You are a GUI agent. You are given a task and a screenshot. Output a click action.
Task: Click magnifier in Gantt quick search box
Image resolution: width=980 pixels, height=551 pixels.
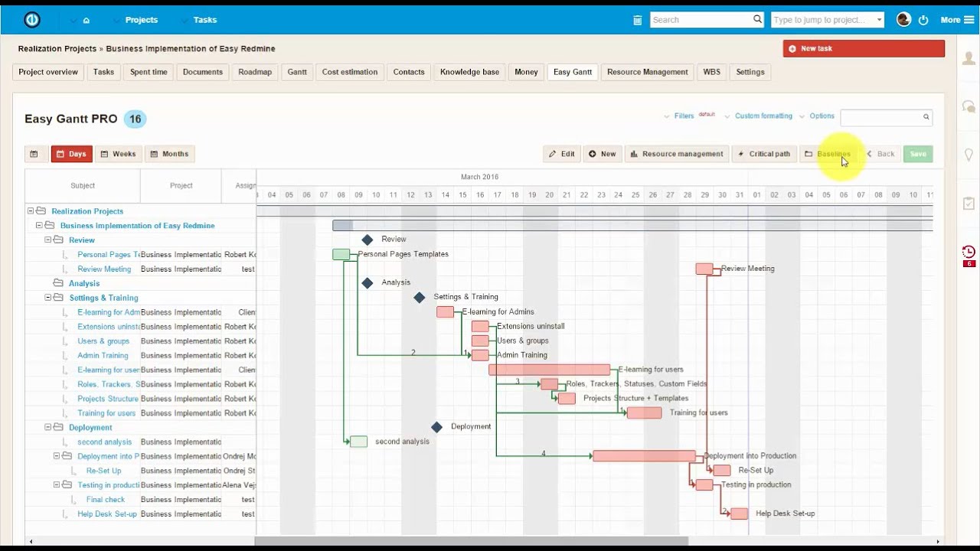(926, 117)
